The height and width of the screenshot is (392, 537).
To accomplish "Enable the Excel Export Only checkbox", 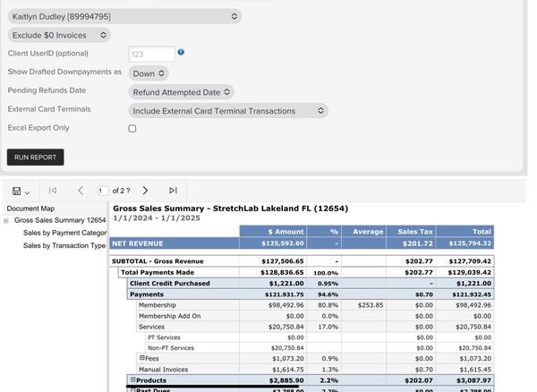I will [x=132, y=129].
